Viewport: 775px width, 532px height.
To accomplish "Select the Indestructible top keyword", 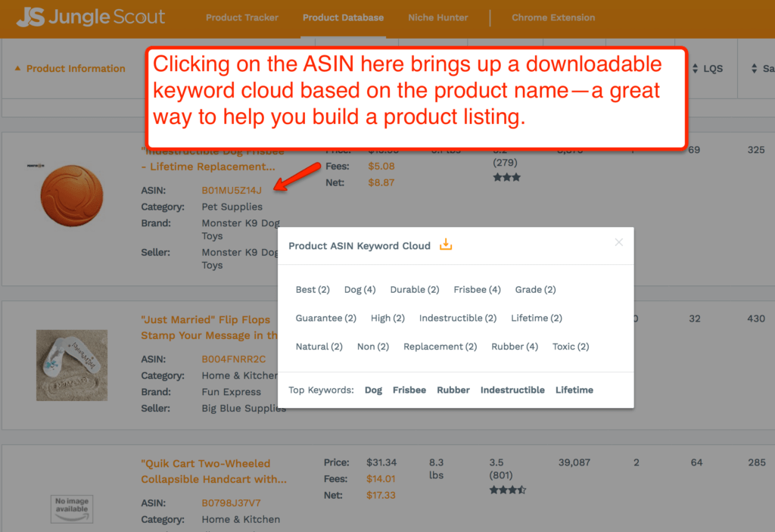I will pos(512,390).
